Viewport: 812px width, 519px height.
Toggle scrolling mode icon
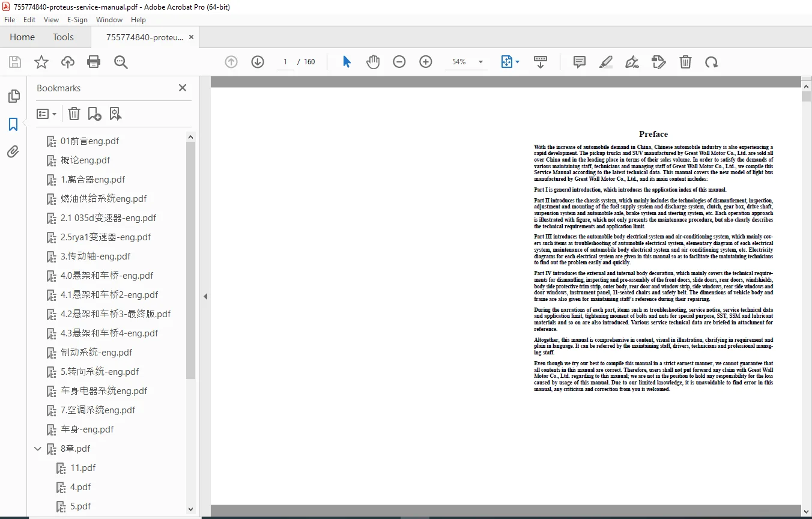tap(541, 62)
